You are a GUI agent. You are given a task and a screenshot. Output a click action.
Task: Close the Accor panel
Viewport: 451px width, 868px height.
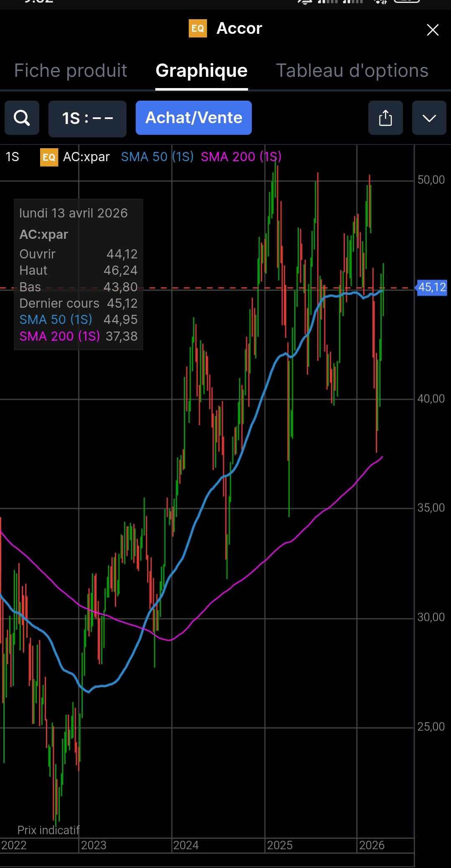(x=433, y=30)
